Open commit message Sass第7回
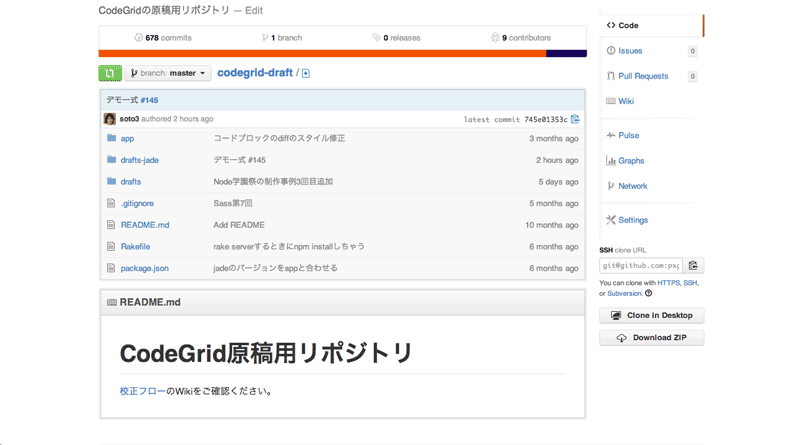Image resolution: width=800 pixels, height=445 pixels. [x=233, y=203]
